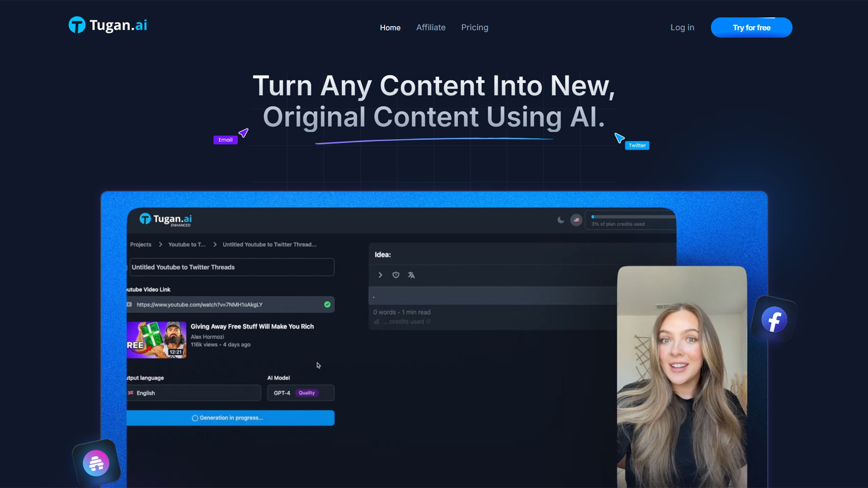Expand the Idea panel chevron

point(380,275)
